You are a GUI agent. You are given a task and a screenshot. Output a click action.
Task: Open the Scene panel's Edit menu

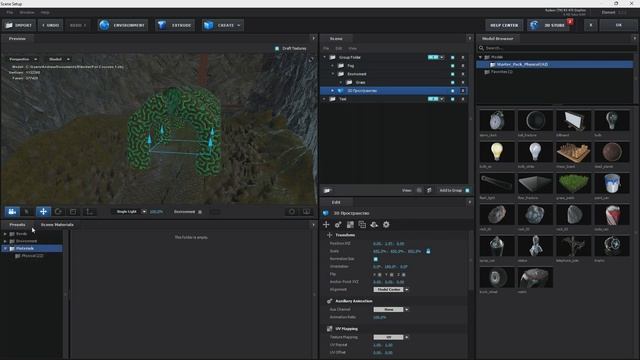point(338,48)
